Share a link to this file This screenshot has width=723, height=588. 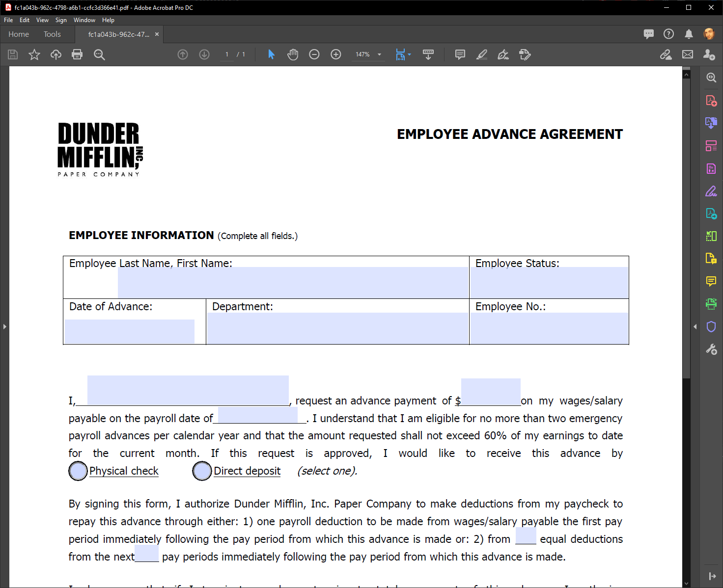tap(666, 54)
